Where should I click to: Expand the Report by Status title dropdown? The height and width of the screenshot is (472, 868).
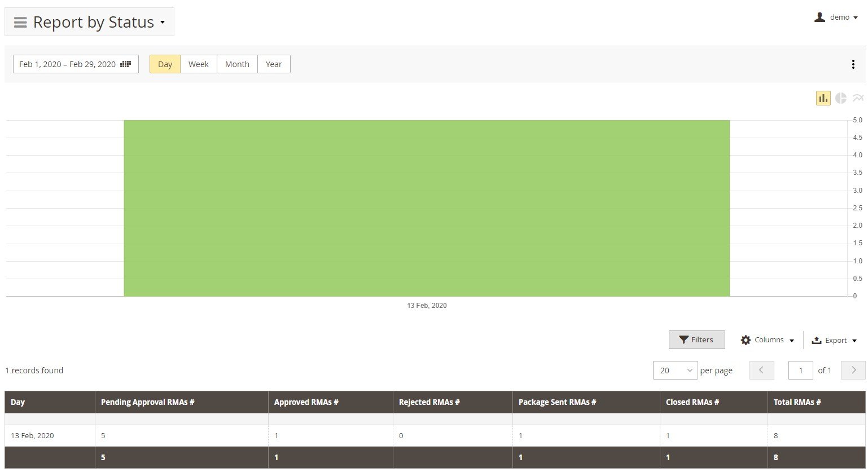click(x=163, y=23)
